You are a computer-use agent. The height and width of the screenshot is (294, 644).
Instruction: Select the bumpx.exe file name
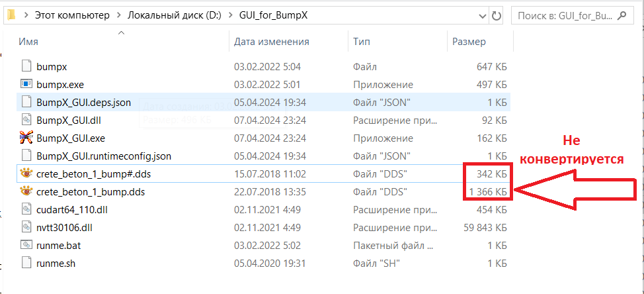[60, 84]
